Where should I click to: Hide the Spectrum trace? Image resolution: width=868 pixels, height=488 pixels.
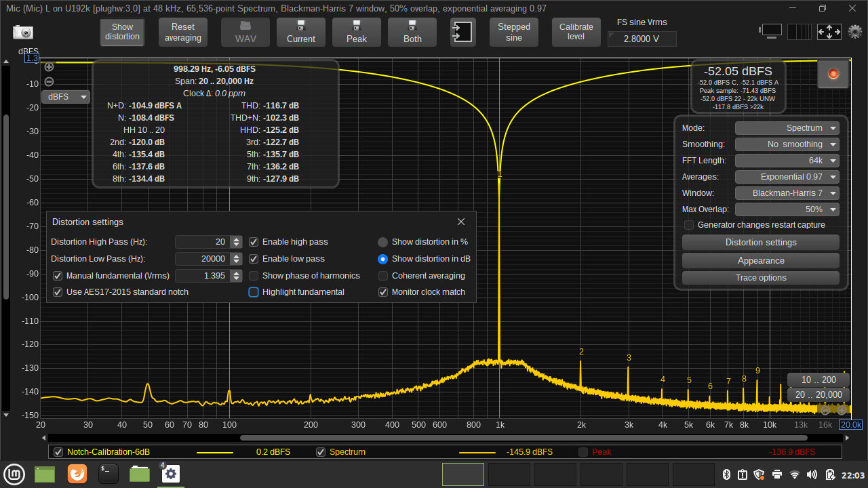click(321, 452)
